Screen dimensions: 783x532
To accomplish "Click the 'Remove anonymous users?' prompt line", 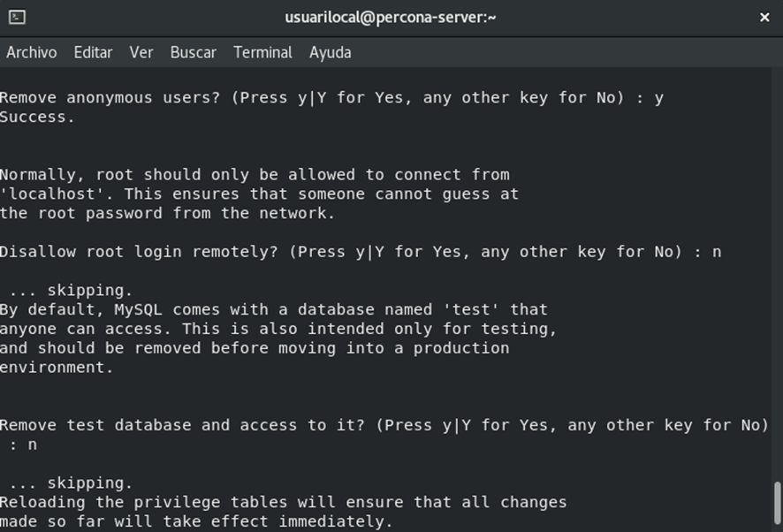I will coord(331,98).
